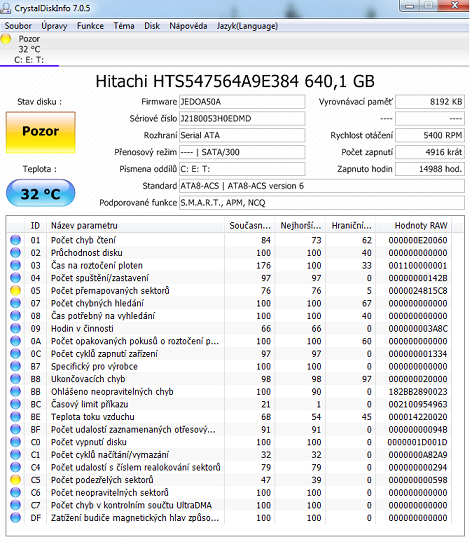This screenshot has height=542, width=472.
Task: Click the yellow Pozor disk status icon in the disk tab
Action: click(x=6, y=39)
